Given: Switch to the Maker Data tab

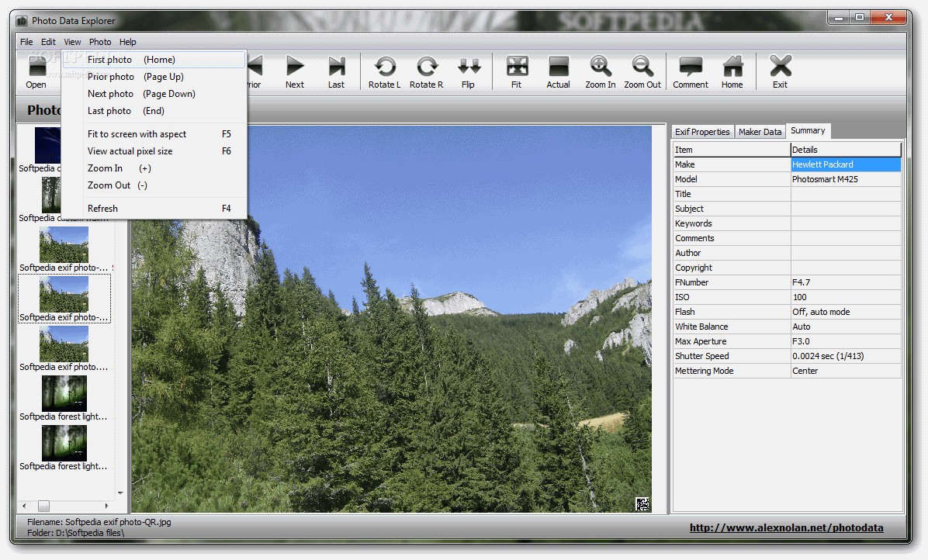Looking at the screenshot, I should pos(760,132).
